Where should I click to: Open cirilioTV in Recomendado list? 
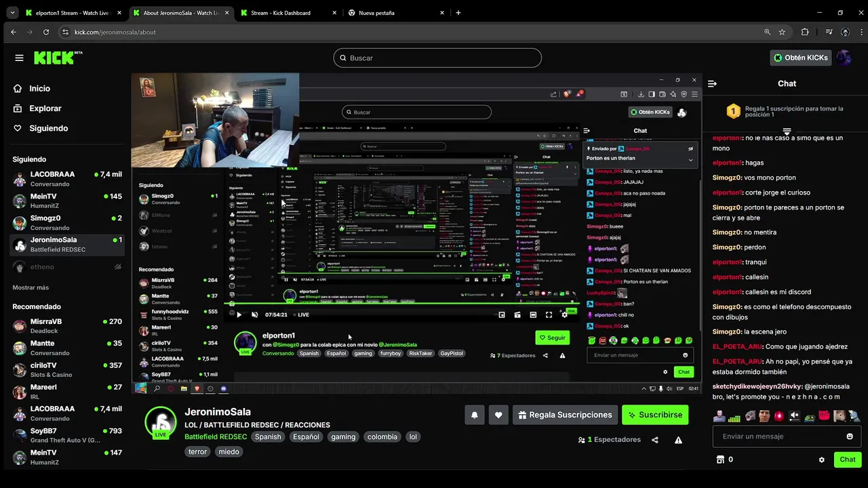67,369
